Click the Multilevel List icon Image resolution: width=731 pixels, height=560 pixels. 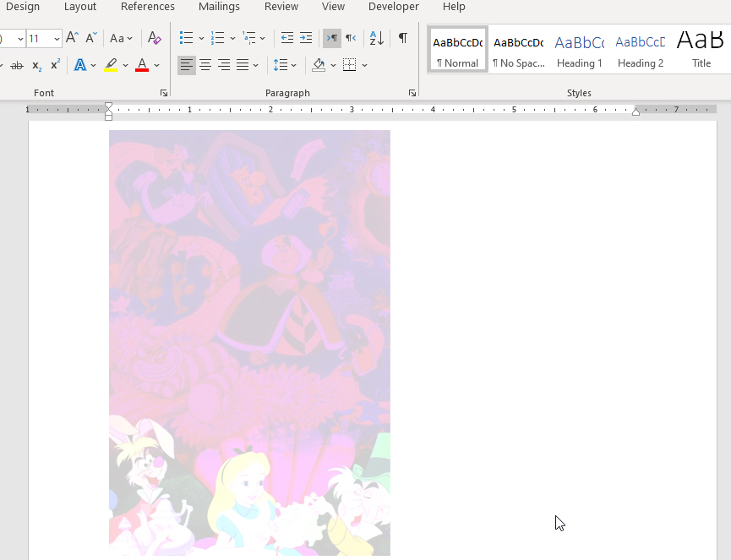(249, 38)
